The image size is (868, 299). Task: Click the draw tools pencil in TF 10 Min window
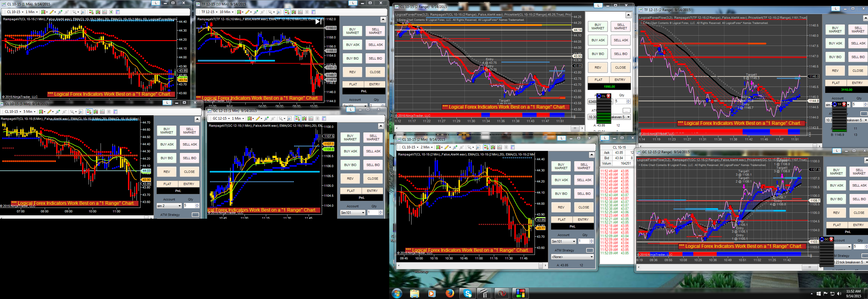coord(248,12)
